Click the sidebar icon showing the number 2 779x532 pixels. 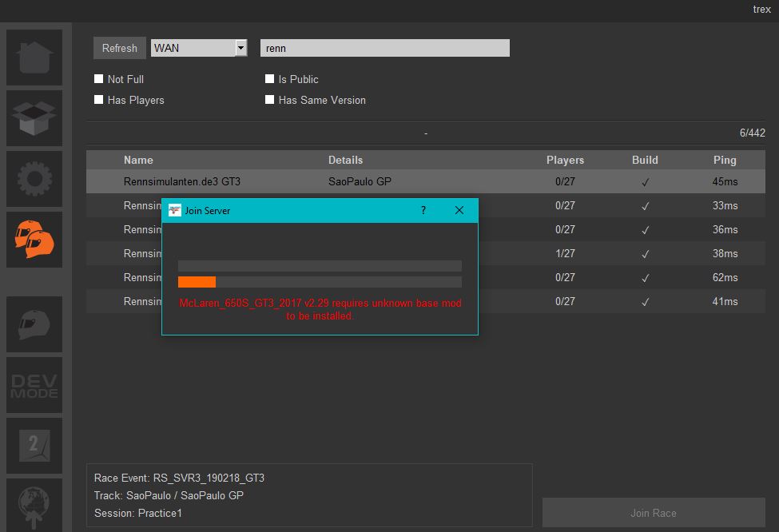pyautogui.click(x=34, y=446)
